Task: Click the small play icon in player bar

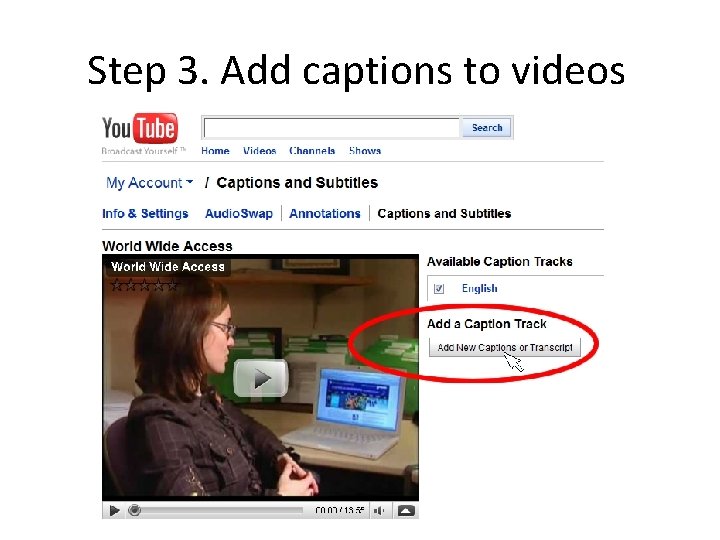Action: (x=114, y=510)
